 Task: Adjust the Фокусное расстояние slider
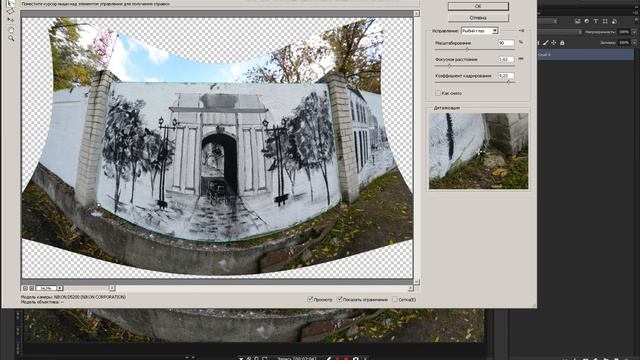449,66
